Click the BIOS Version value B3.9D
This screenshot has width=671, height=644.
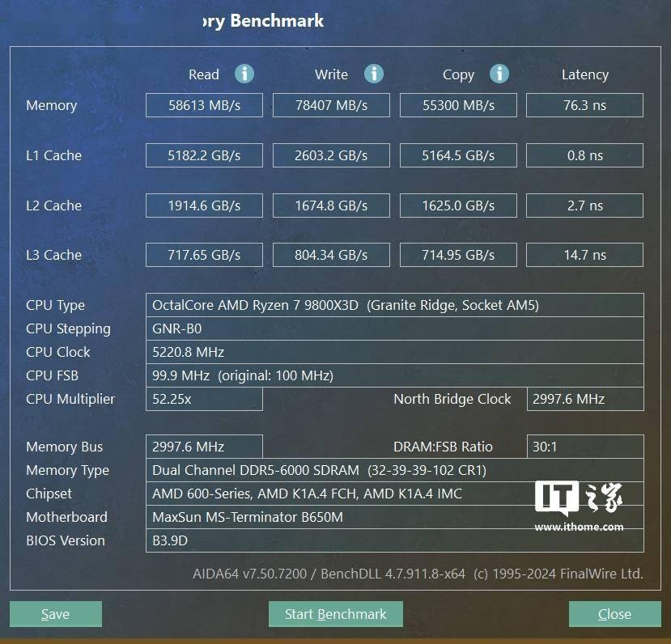click(394, 540)
